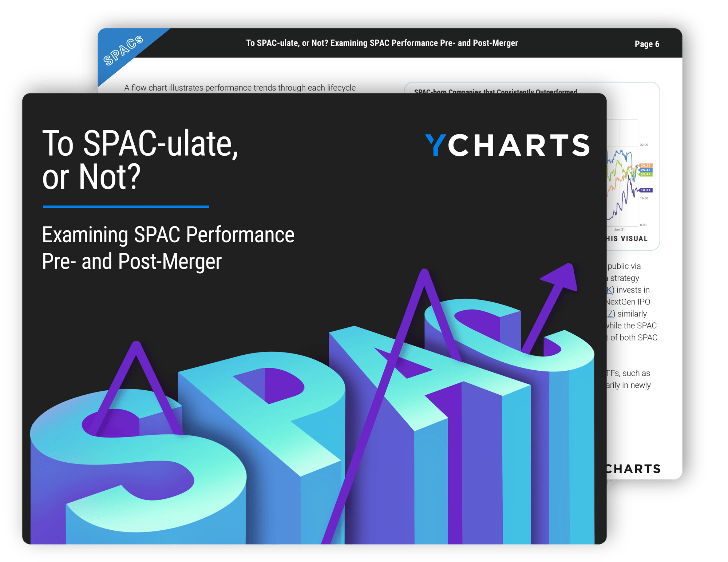728x562 pixels.
Task: Click the blue 25.42 value label on chart
Action: pyautogui.click(x=646, y=170)
